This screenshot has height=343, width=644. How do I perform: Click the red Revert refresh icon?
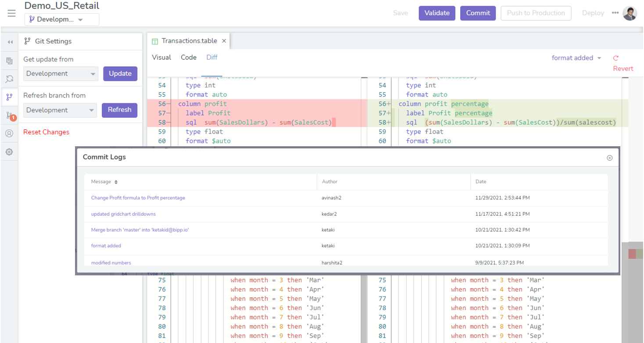tap(616, 58)
